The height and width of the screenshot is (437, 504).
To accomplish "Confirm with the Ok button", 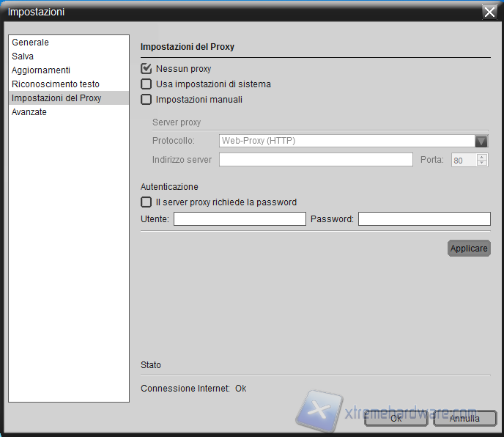I will coord(396,419).
